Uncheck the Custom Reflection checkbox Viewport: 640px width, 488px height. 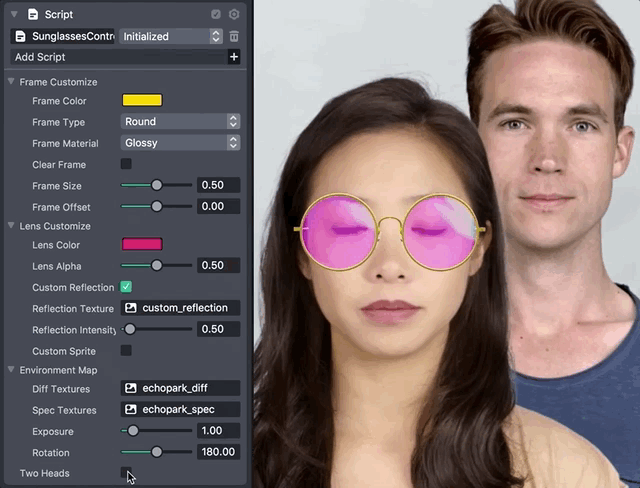click(x=126, y=287)
